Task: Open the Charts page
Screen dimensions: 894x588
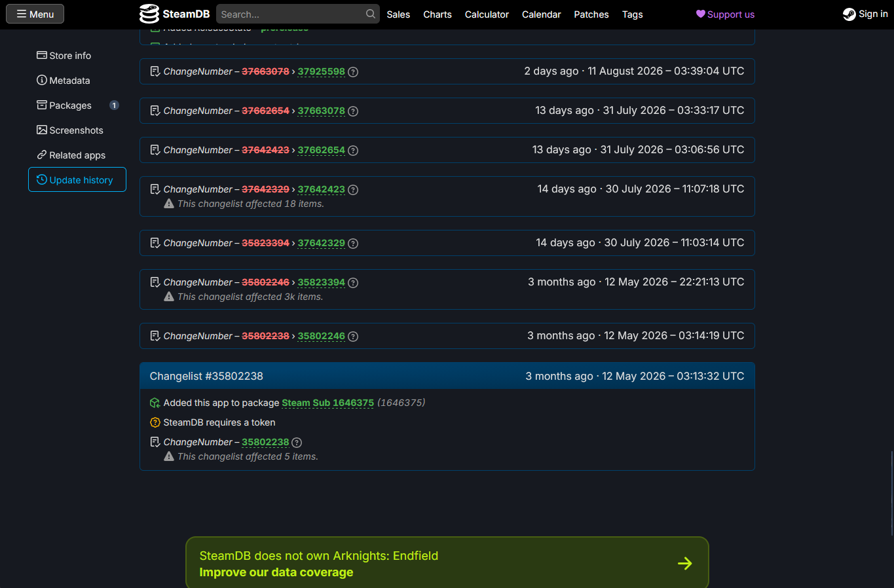Action: pos(438,14)
